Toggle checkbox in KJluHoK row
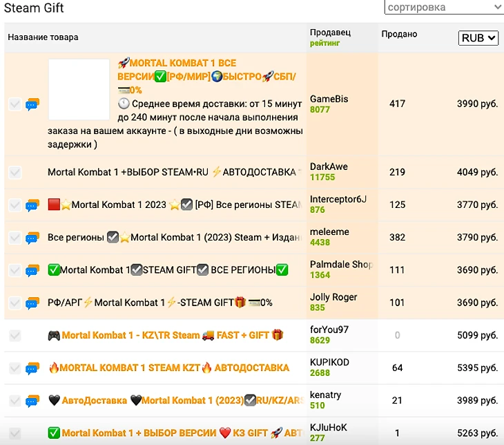The image size is (504, 445). [x=14, y=433]
